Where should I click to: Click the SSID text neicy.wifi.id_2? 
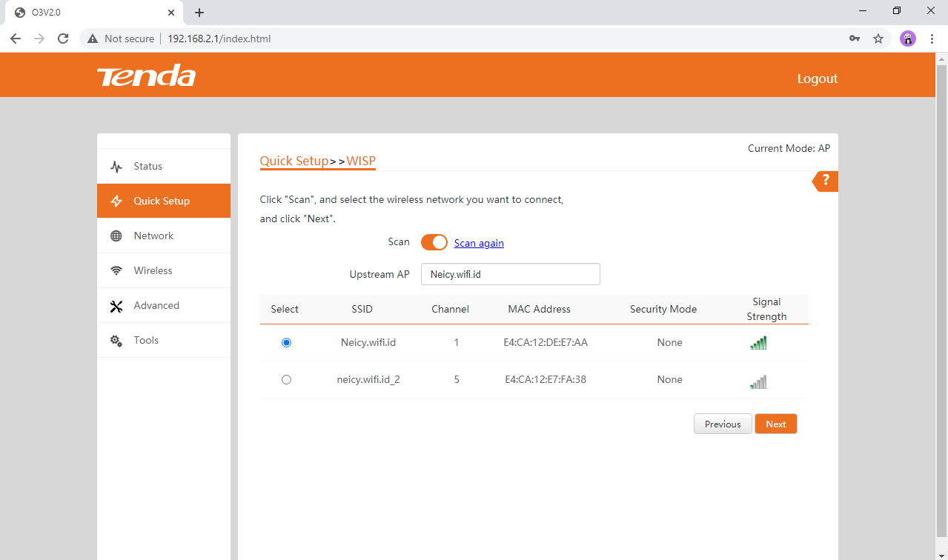click(x=368, y=379)
